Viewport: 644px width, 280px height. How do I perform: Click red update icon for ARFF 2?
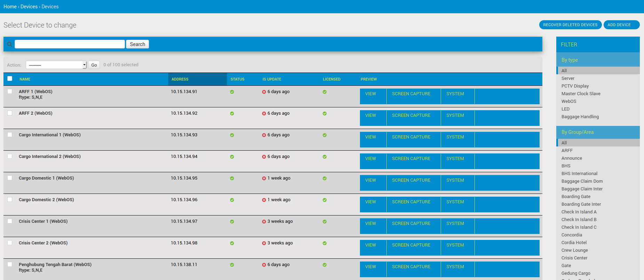tap(264, 114)
